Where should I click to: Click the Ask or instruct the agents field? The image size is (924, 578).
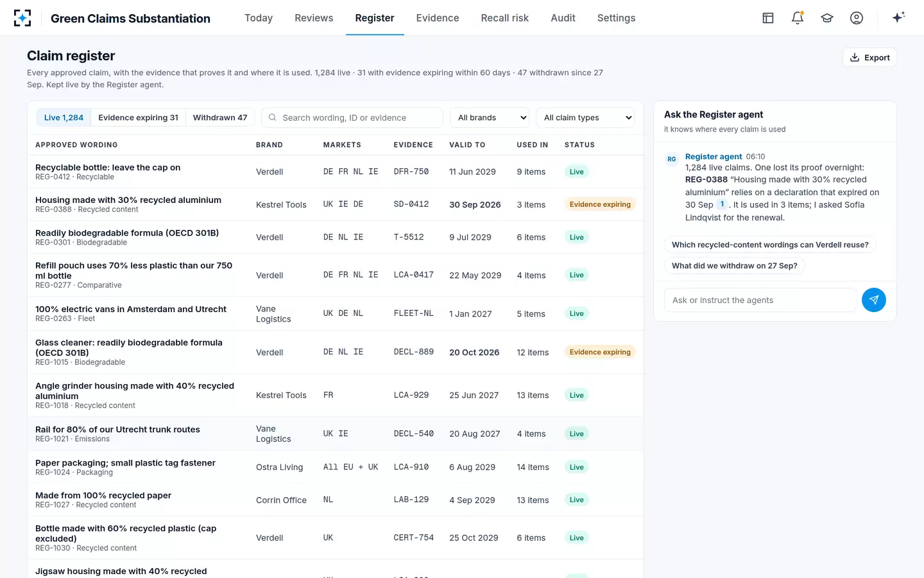pos(760,300)
